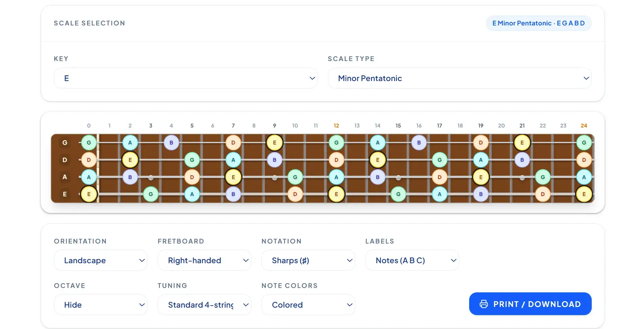
Task: Click the A note at fret 2 on the G string
Action: click(x=130, y=142)
